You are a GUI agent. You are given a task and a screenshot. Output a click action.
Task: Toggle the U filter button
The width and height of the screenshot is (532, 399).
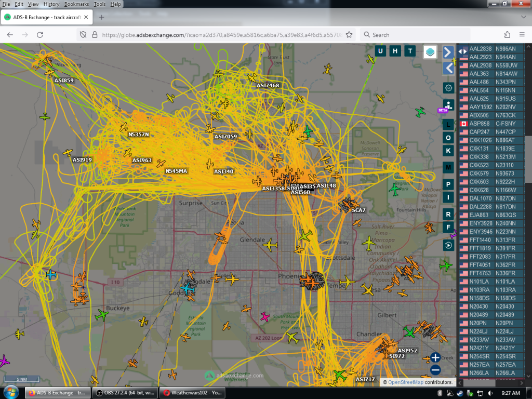point(380,51)
